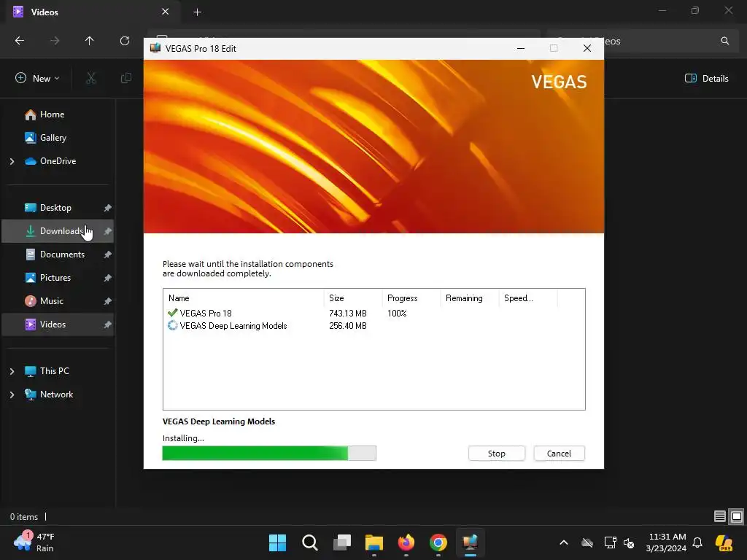
Task: Click the Copy icon in Explorer toolbar
Action: pos(125,78)
